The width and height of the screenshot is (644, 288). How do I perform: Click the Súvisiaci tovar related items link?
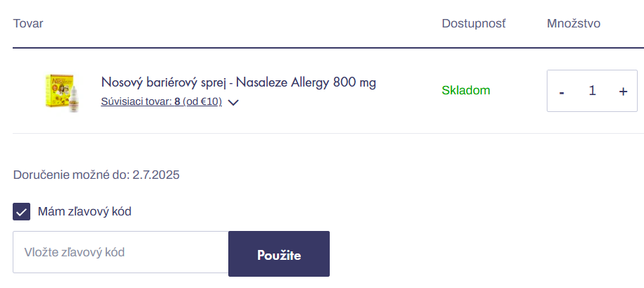tap(161, 102)
